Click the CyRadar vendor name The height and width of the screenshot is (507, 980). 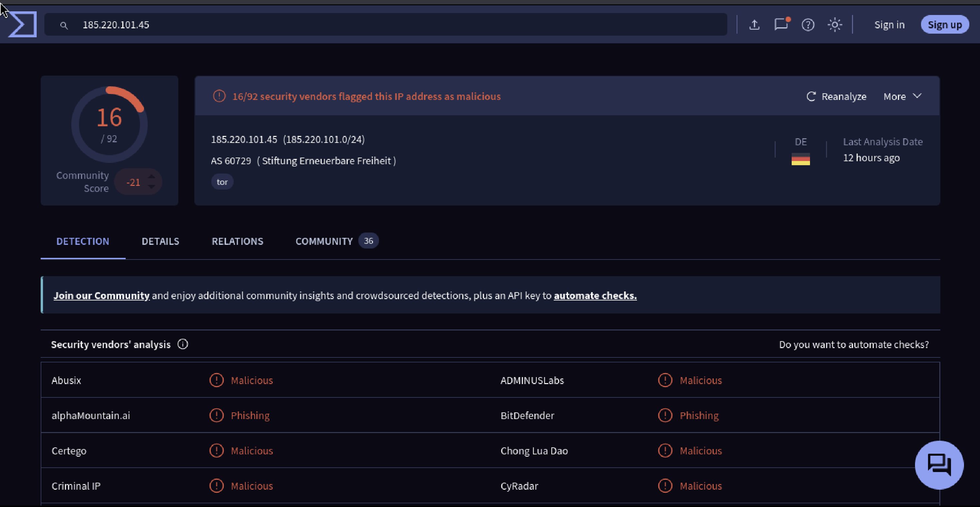coord(519,486)
